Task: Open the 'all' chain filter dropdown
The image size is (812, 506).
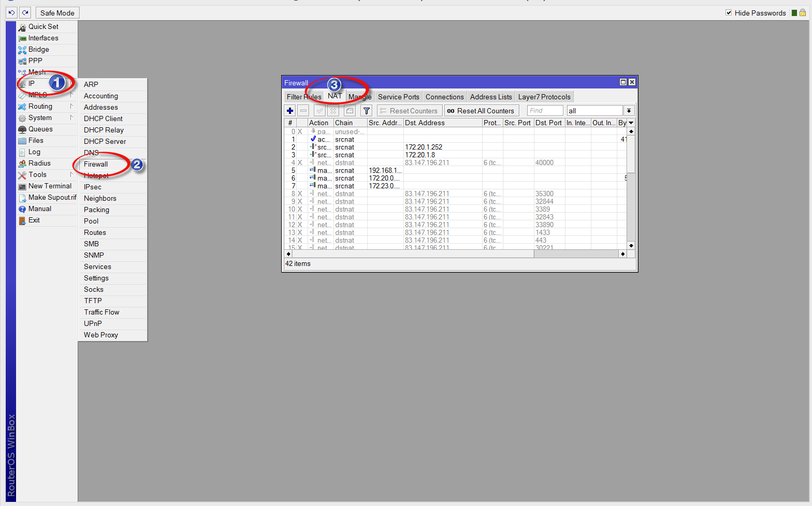Action: click(x=629, y=111)
